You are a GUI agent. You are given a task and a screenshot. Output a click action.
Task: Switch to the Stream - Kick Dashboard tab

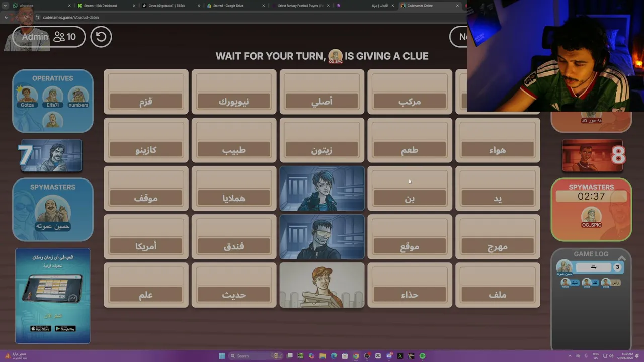pos(106,6)
